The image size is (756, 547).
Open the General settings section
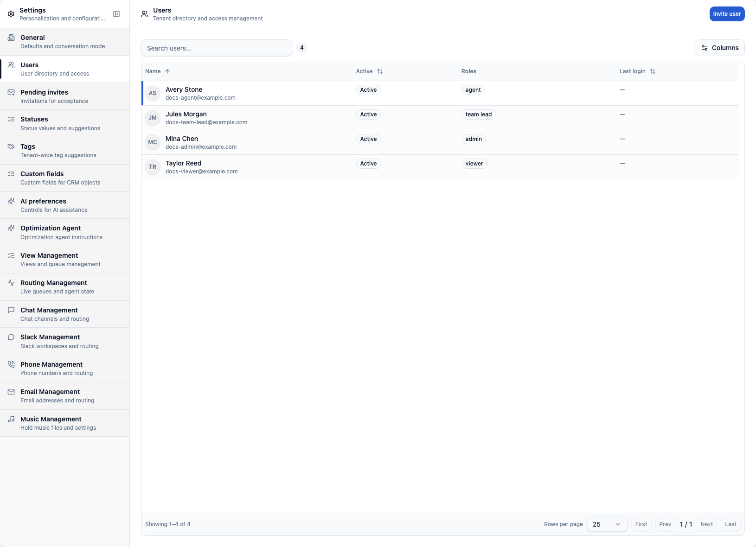click(65, 42)
